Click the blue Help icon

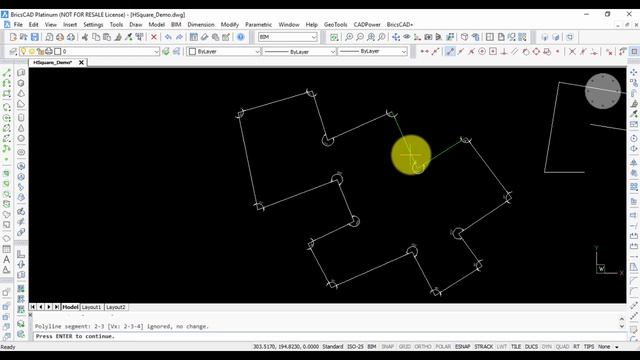241,37
